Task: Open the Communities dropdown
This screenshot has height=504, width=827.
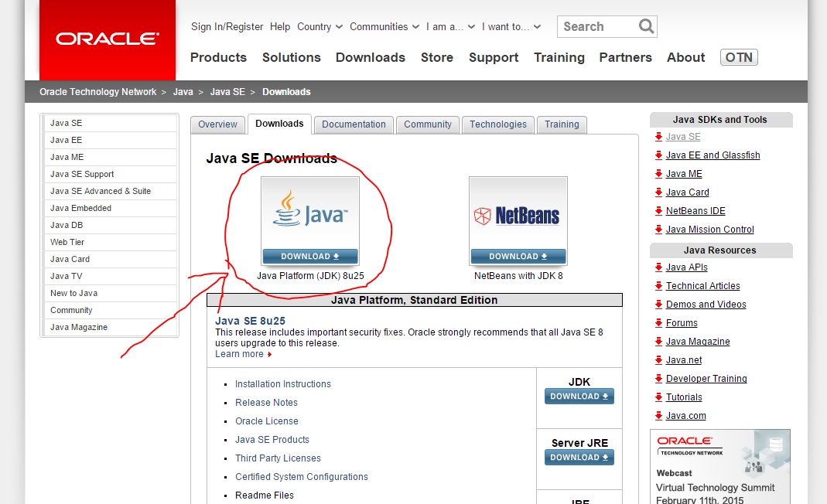Action: [384, 27]
